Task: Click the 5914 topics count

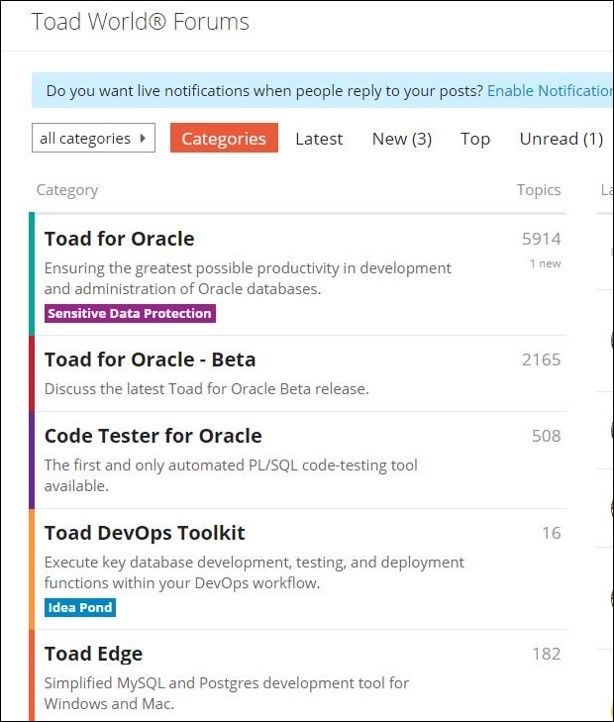Action: [x=541, y=239]
